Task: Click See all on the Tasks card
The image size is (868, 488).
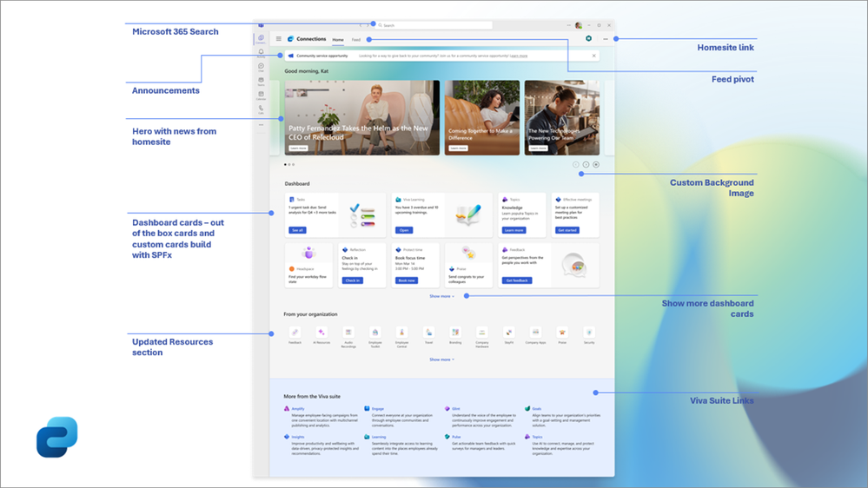Action: [x=297, y=230]
